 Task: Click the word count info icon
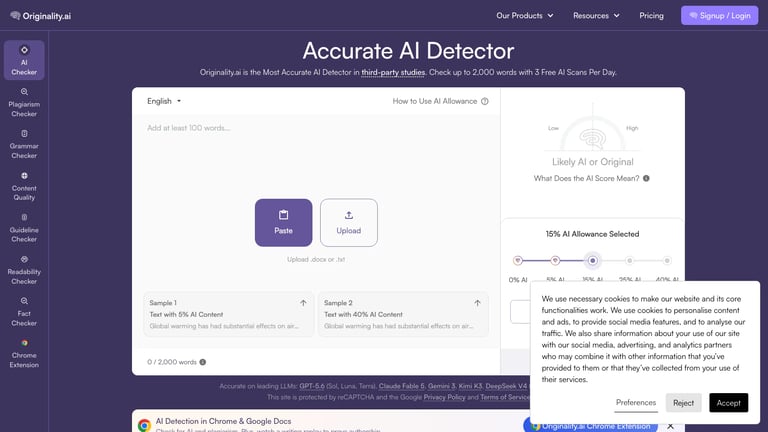coord(203,362)
